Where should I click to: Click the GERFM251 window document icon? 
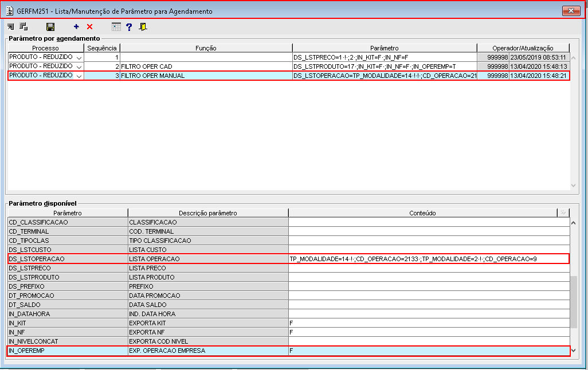(x=10, y=11)
